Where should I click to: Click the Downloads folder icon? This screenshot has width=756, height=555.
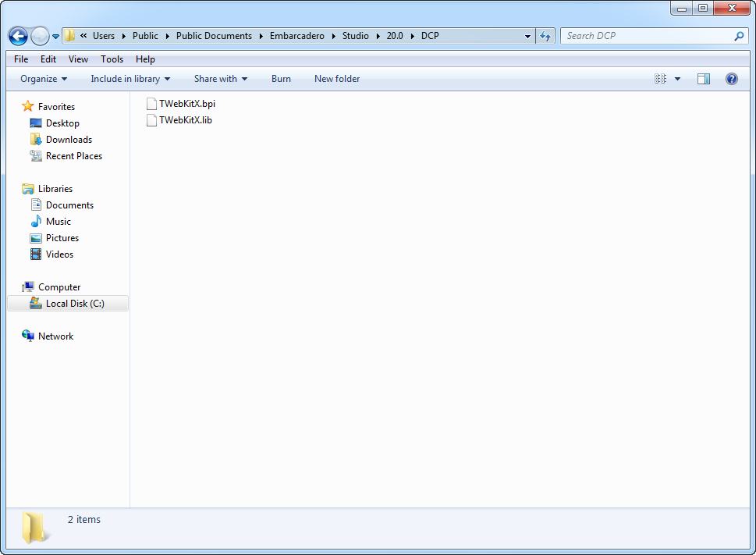tap(36, 140)
